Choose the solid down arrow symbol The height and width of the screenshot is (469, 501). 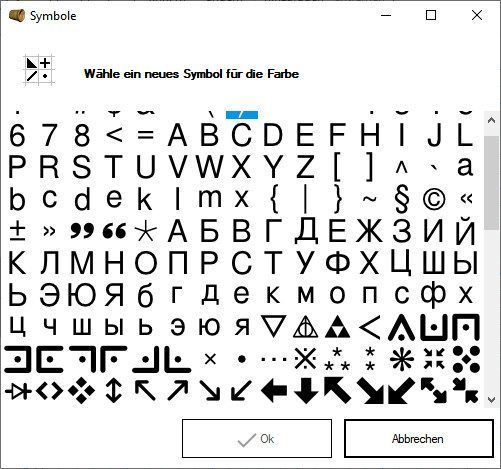coord(306,390)
